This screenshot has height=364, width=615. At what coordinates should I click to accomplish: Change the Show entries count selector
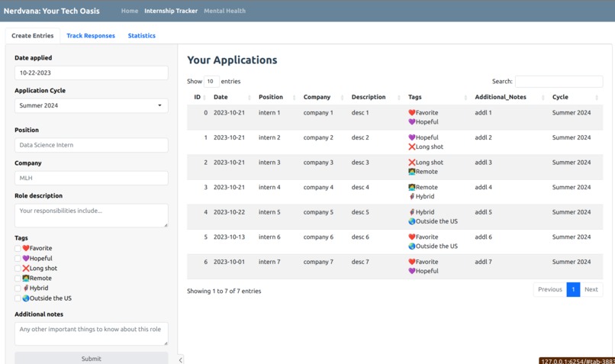click(211, 81)
